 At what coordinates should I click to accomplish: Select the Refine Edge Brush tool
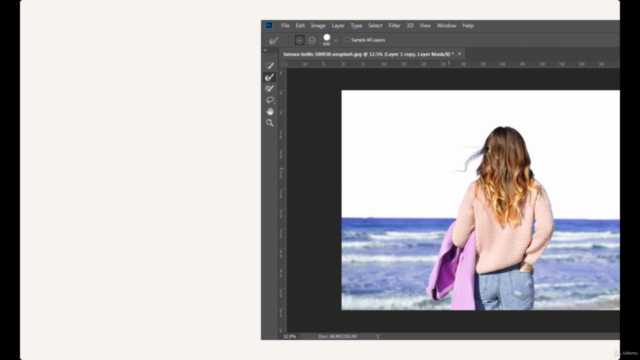point(270,77)
